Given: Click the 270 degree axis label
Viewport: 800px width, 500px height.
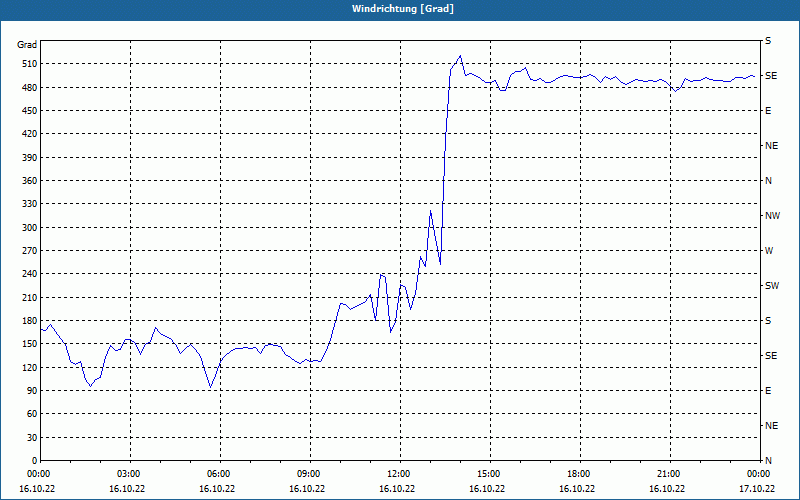Looking at the screenshot, I should (30, 251).
